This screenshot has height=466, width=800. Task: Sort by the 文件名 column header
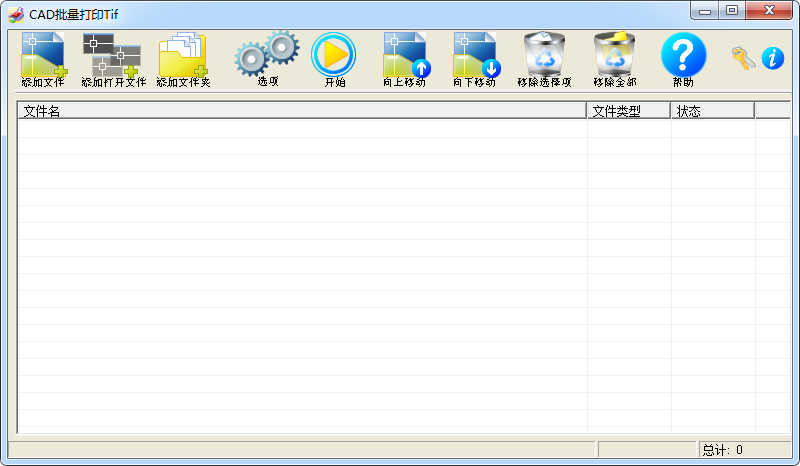coord(300,111)
